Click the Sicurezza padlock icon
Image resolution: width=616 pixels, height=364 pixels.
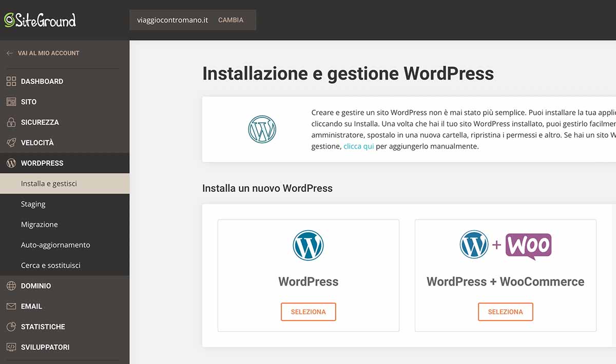12,122
